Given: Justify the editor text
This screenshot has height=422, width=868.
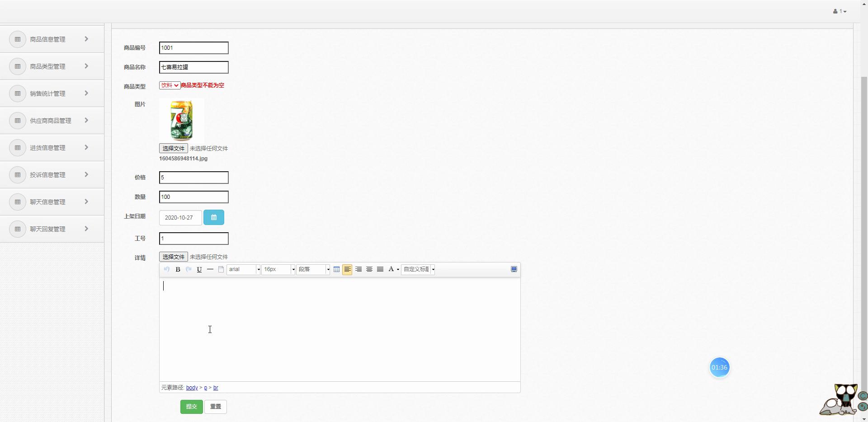Looking at the screenshot, I should [x=380, y=269].
